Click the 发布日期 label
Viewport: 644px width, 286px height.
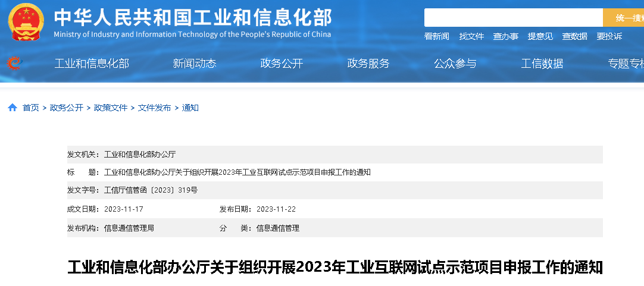click(x=236, y=209)
